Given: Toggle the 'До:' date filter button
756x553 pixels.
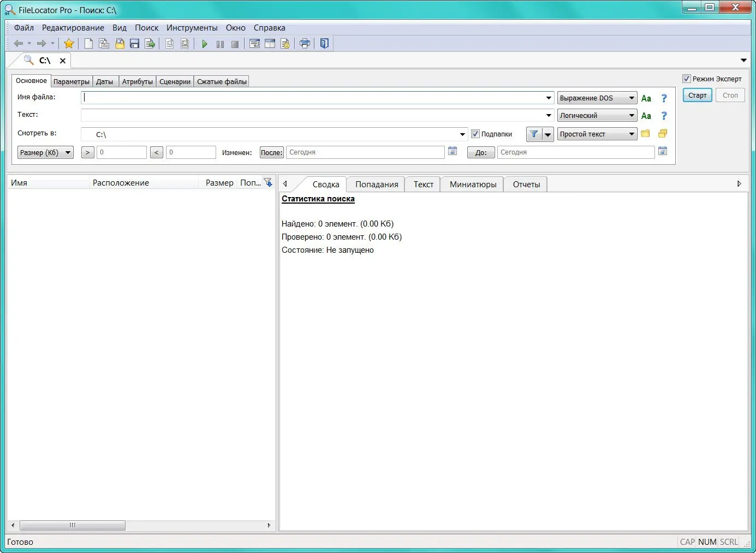Looking at the screenshot, I should pos(481,153).
